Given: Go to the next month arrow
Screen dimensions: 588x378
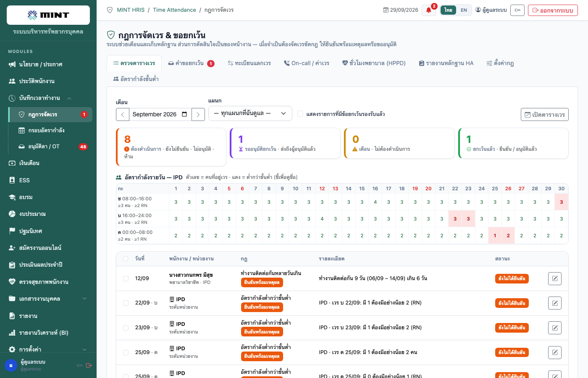Looking at the screenshot, I should click(x=198, y=114).
